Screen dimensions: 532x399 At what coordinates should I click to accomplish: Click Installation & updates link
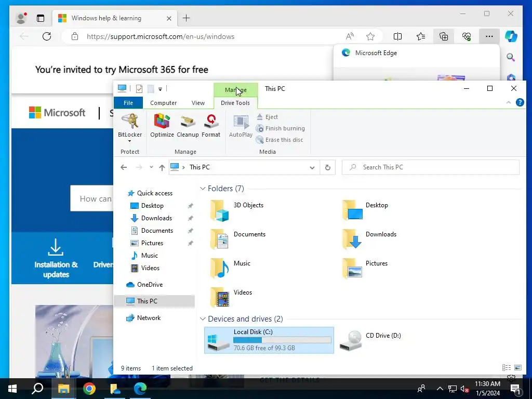[x=56, y=258]
